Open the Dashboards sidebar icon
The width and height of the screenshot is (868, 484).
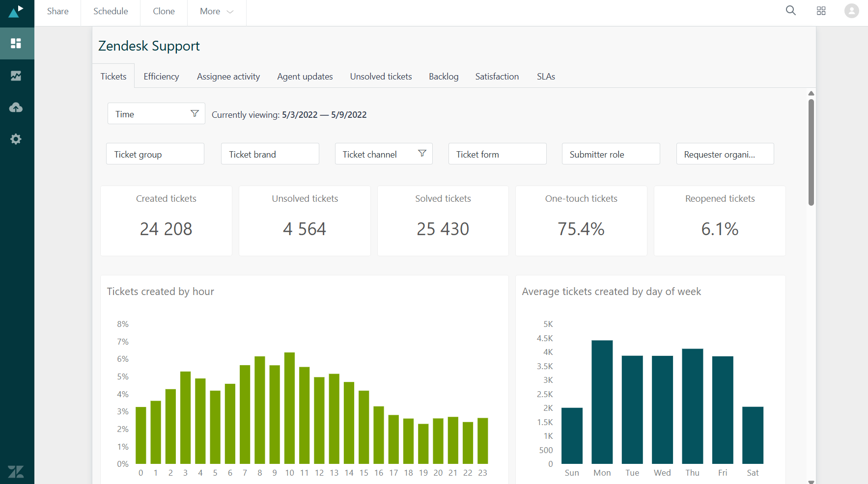tap(16, 43)
